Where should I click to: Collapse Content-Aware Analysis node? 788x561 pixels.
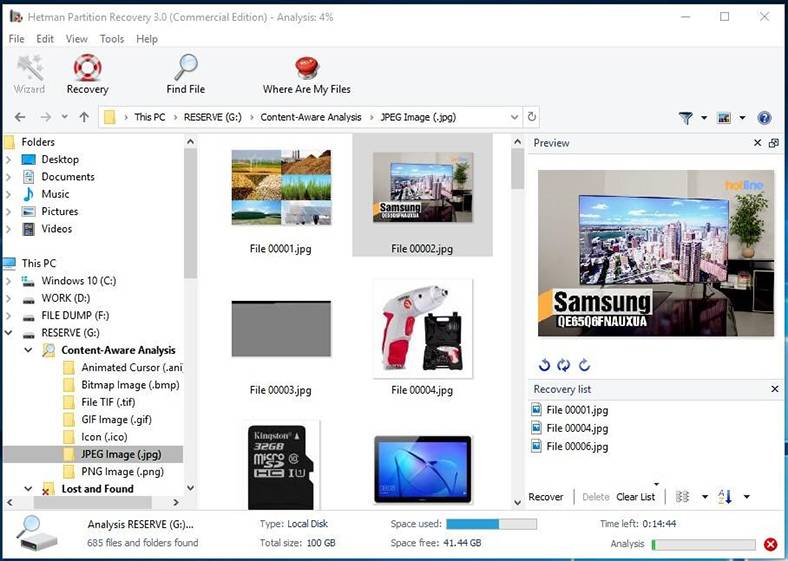click(x=29, y=350)
